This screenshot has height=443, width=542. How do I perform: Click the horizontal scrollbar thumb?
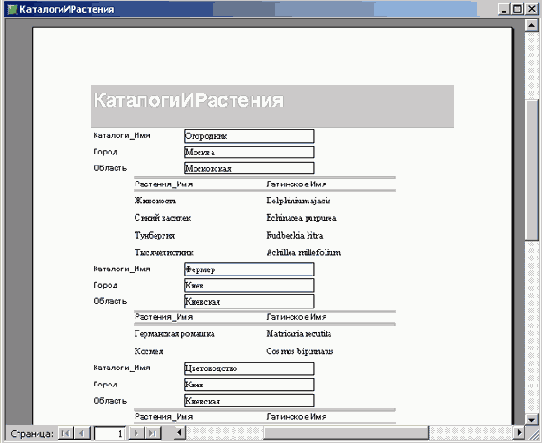tap(346, 433)
